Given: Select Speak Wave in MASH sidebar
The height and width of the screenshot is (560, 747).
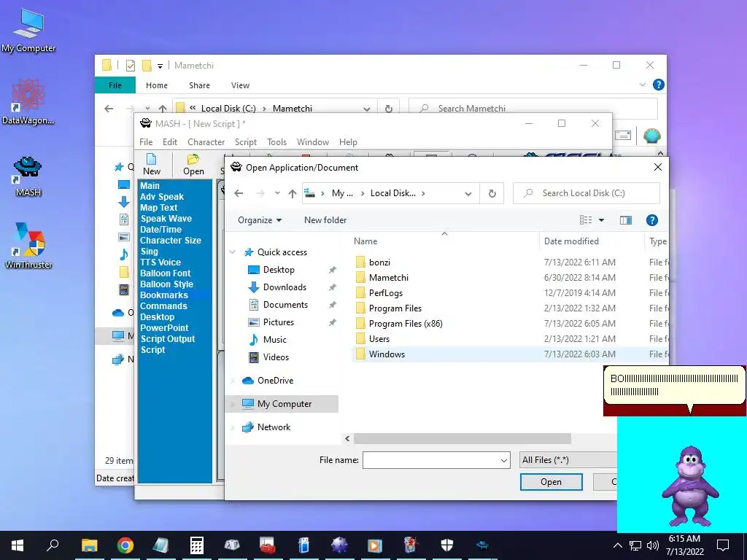Looking at the screenshot, I should click(x=166, y=219).
